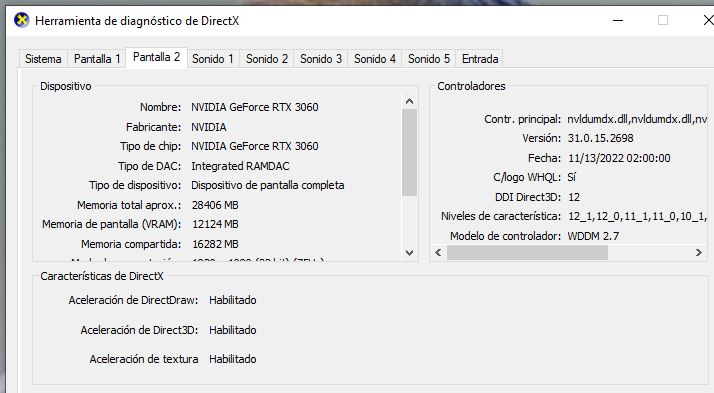Click the feature levels 12_1,12_0 value

(x=637, y=216)
